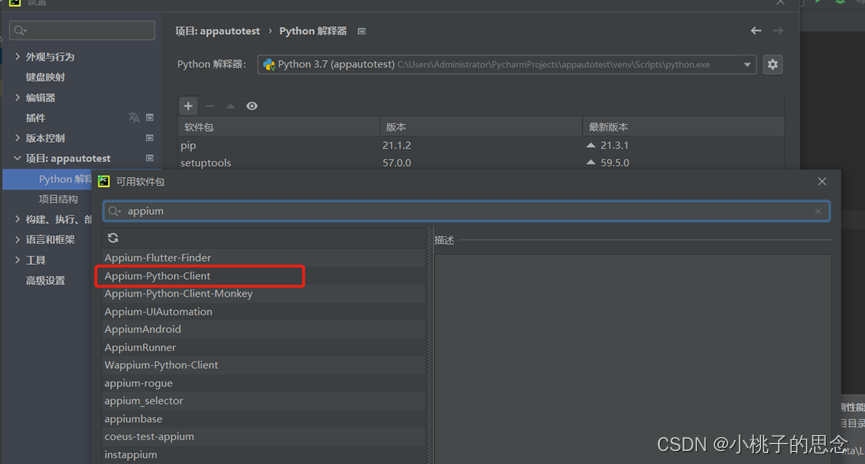
Task: Expand the 构建、执行 settings node
Action: (x=17, y=219)
